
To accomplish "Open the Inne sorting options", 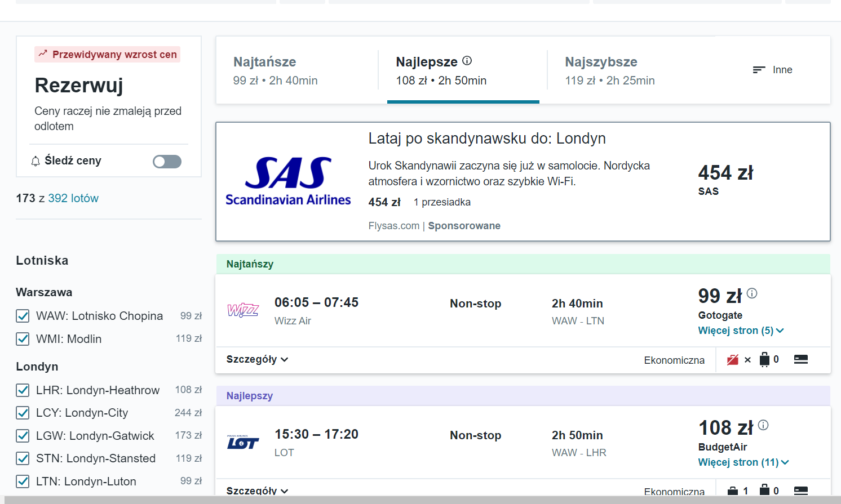I will (773, 70).
